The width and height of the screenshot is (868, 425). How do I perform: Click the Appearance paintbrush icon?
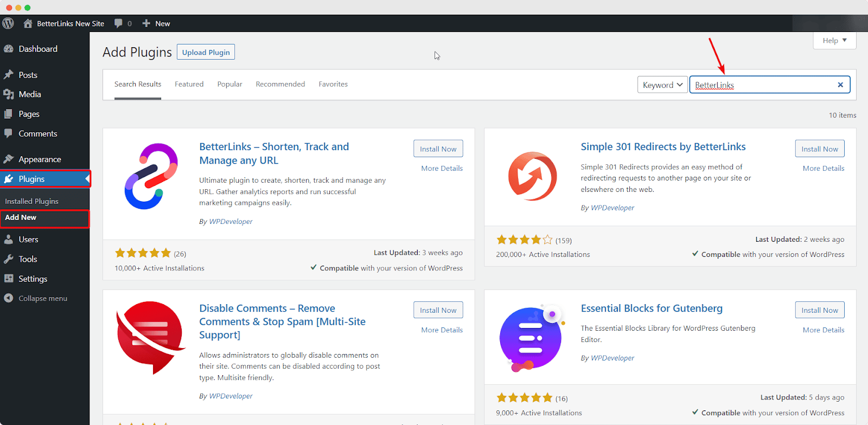coord(9,159)
